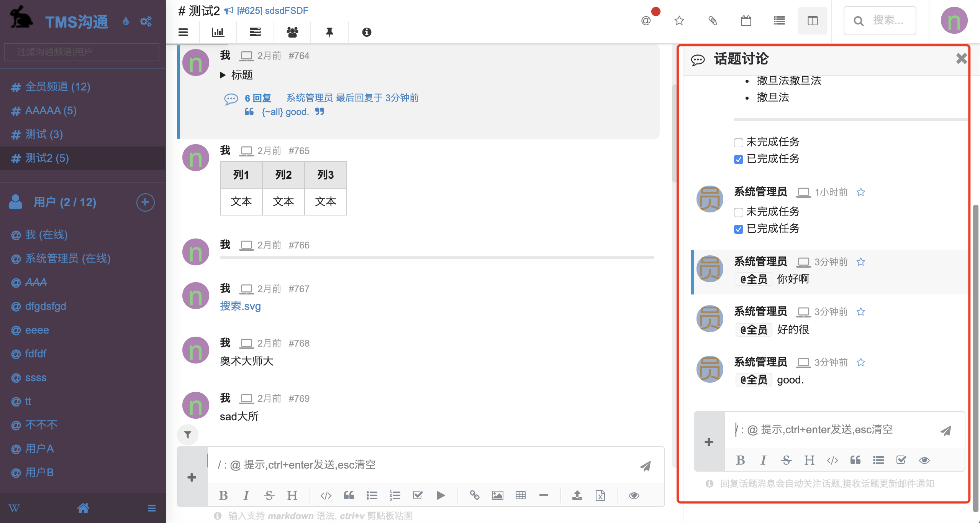Viewport: 980px width, 523px height.
Task: Click the user avatar in top right
Action: point(954,20)
